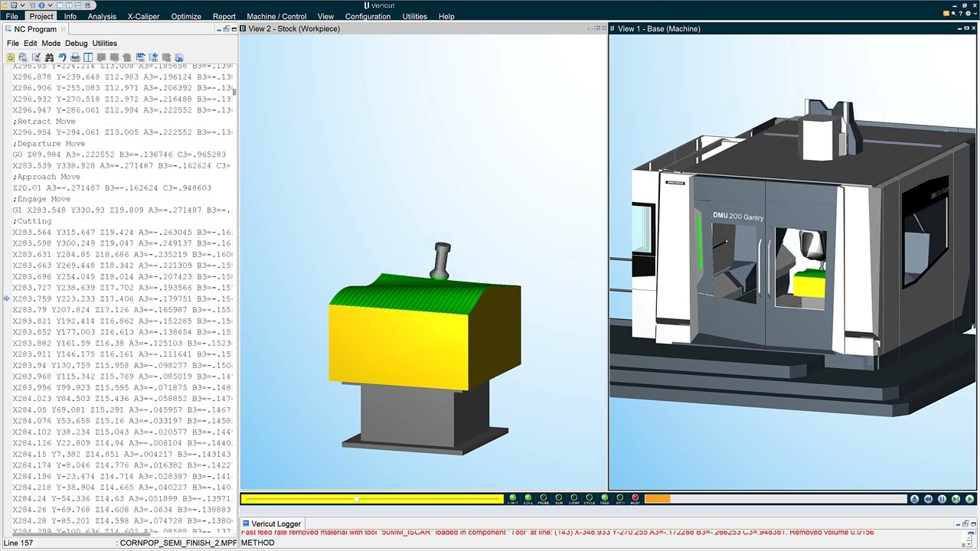Viewport: 980px width, 551px height.
Task: Click the search magnifier icon at top right
Action: tap(953, 13)
